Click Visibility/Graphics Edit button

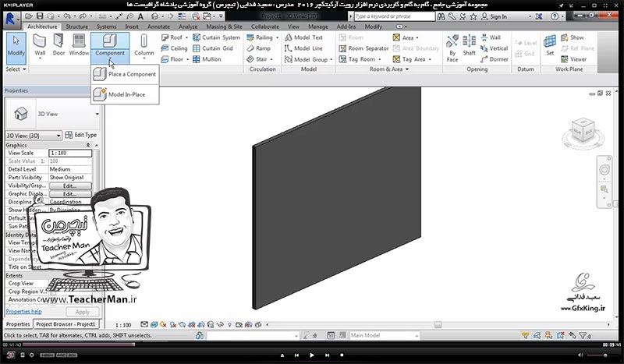pyautogui.click(x=70, y=186)
